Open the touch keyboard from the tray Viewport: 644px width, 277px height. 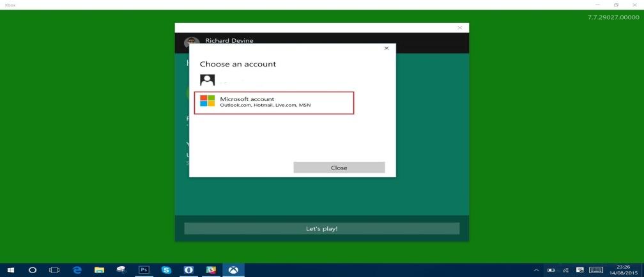[596, 271]
